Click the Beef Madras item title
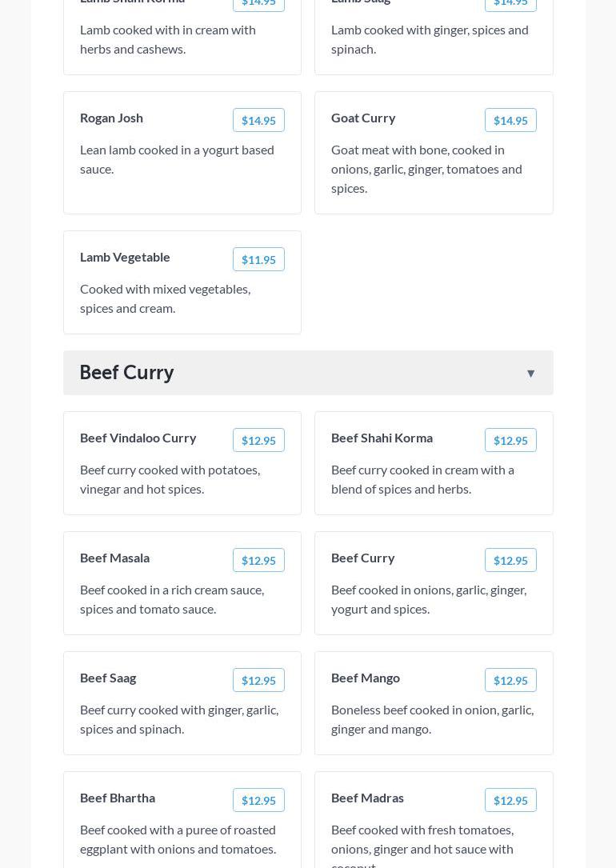Viewport: 616px width, 868px height. coord(367,798)
